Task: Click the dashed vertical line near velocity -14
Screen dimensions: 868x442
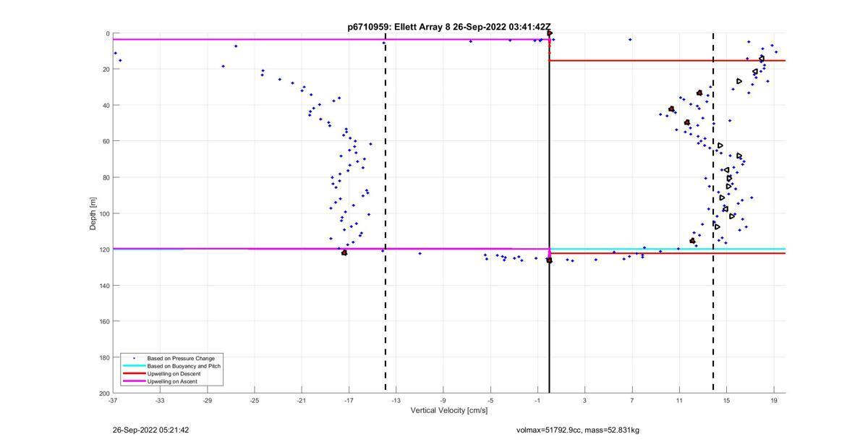Action: (x=385, y=213)
